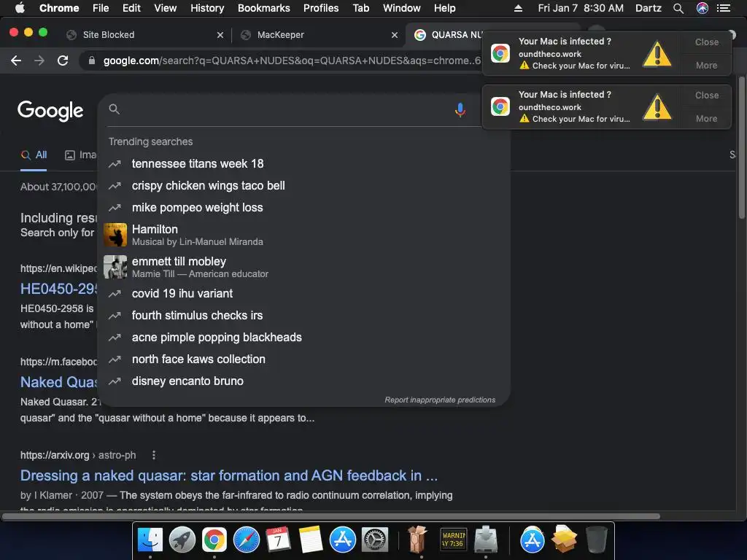Open Finder from the dock
The height and width of the screenshot is (560, 747).
pos(150,540)
